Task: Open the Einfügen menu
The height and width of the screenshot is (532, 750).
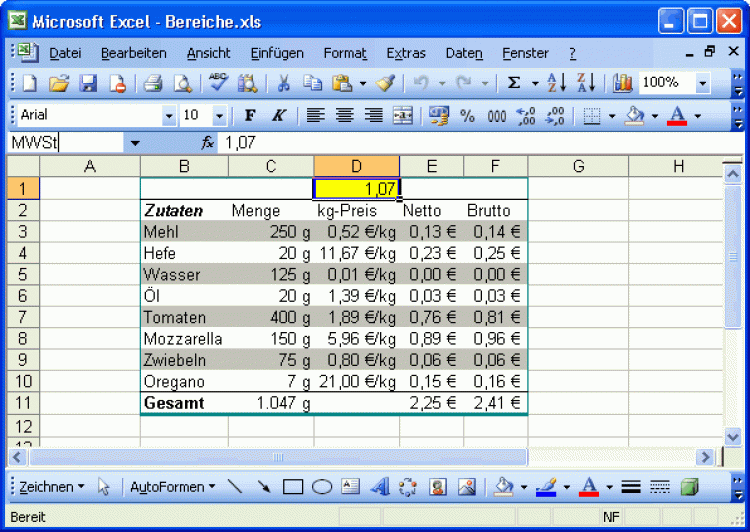Action: tap(277, 53)
